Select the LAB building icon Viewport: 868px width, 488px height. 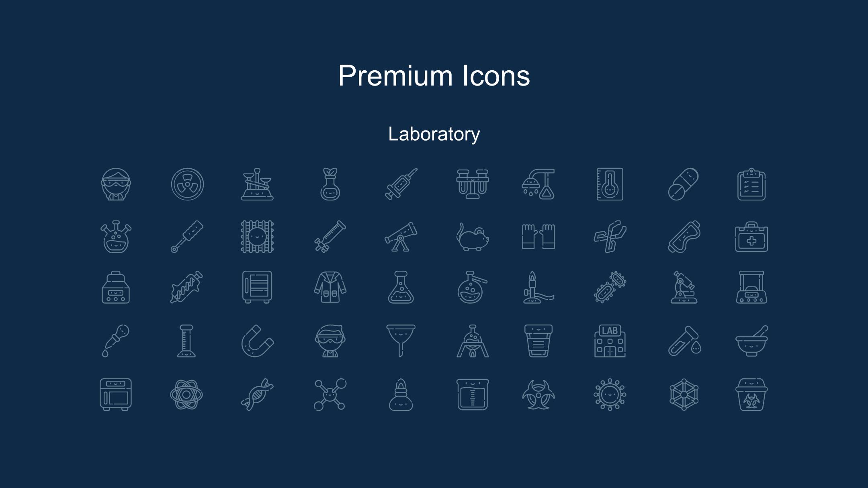610,341
